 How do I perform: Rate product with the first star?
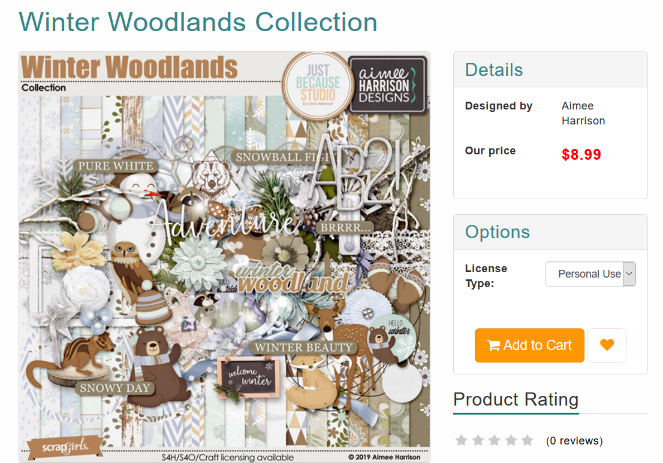[x=461, y=440]
